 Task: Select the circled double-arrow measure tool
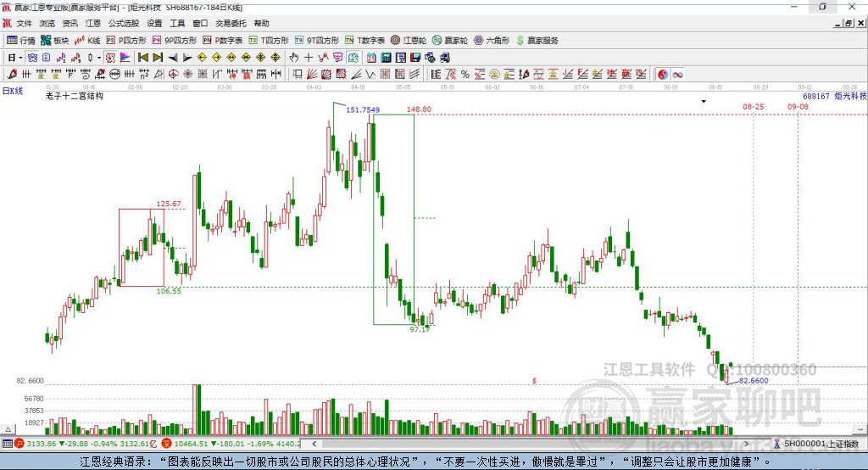114,75
